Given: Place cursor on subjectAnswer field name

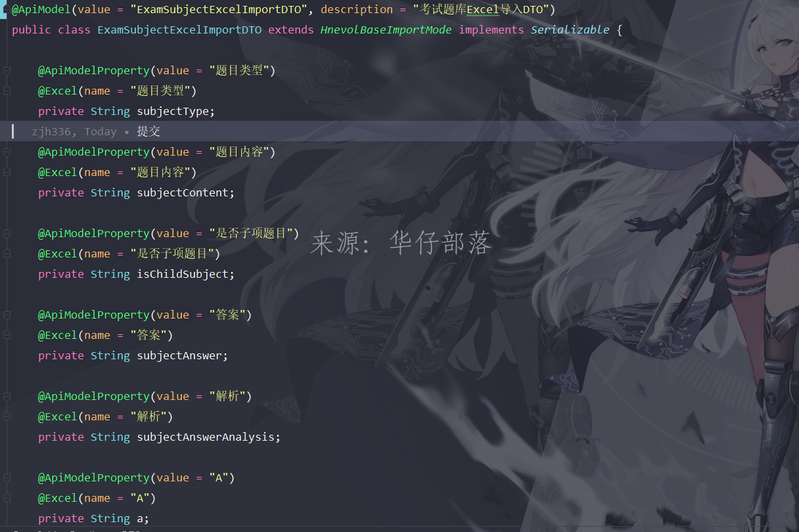Looking at the screenshot, I should pos(179,356).
